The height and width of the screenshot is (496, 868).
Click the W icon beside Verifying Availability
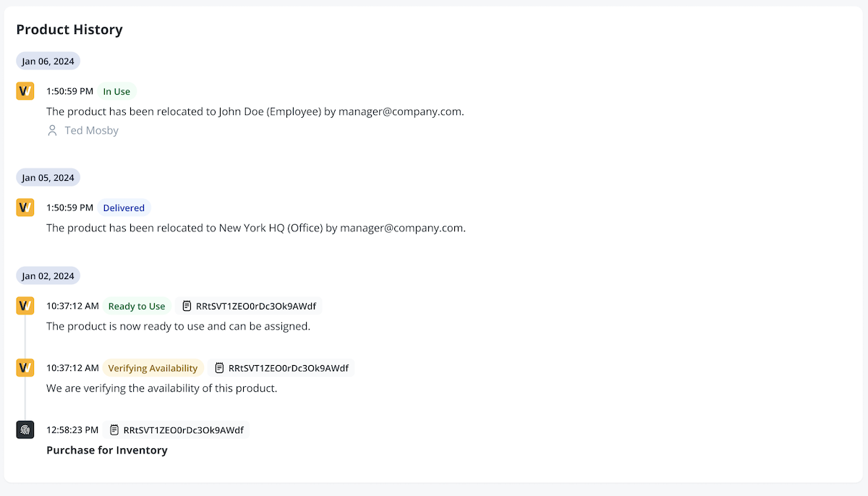click(25, 368)
